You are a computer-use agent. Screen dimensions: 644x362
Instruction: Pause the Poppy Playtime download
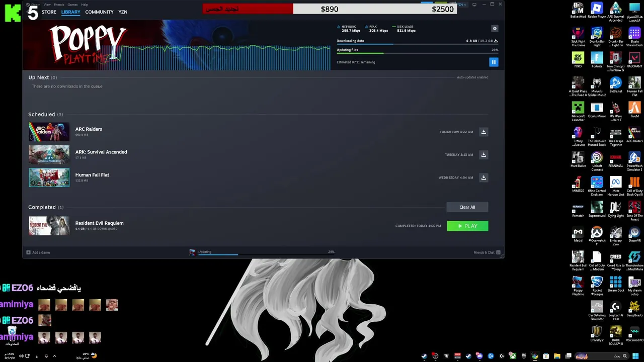pyautogui.click(x=494, y=62)
